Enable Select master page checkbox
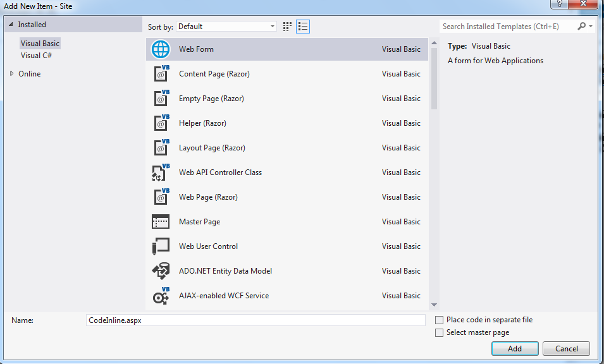Viewport: 604px width, 364px height. (x=439, y=332)
